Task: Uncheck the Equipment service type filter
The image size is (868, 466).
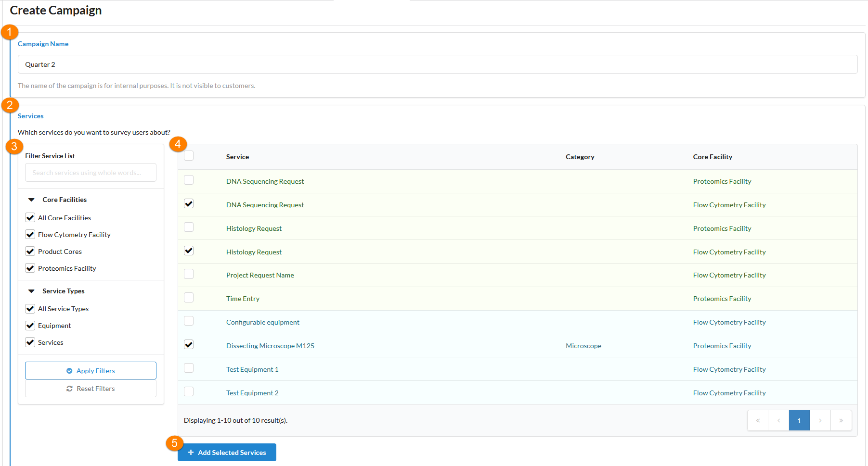Action: coord(30,326)
